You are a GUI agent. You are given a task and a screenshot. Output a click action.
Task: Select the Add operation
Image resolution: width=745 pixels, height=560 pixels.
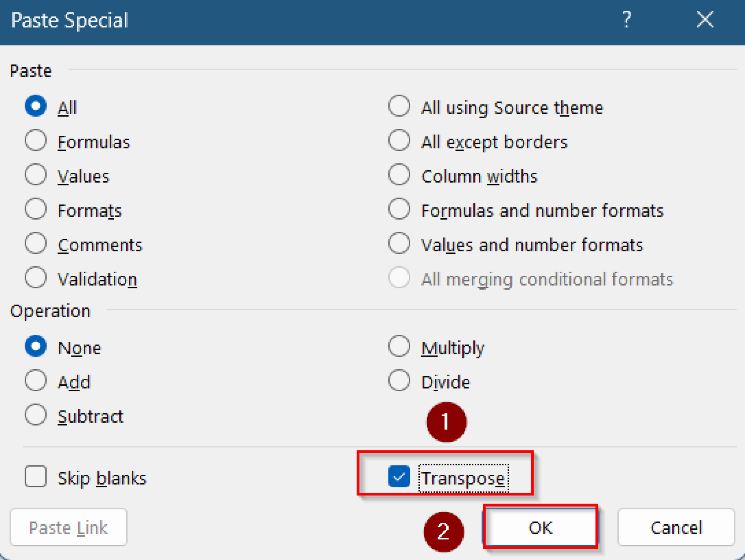pos(35,381)
